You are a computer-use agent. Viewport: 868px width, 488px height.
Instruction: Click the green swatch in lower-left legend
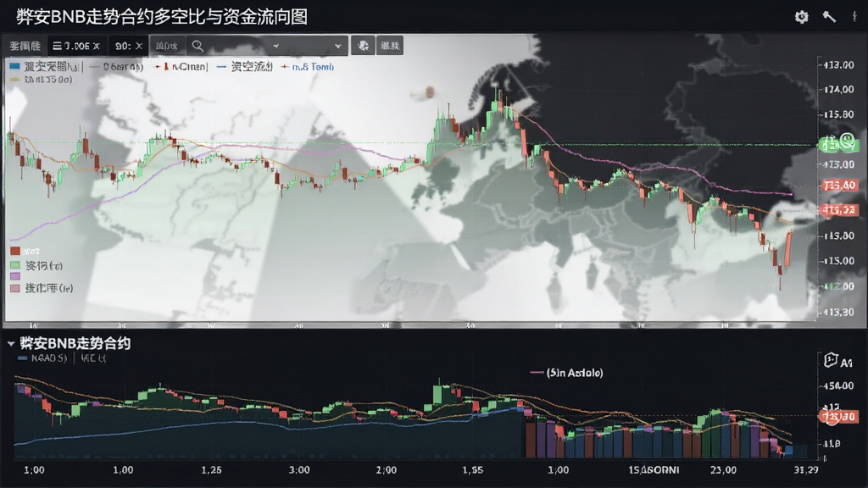pos(15,265)
